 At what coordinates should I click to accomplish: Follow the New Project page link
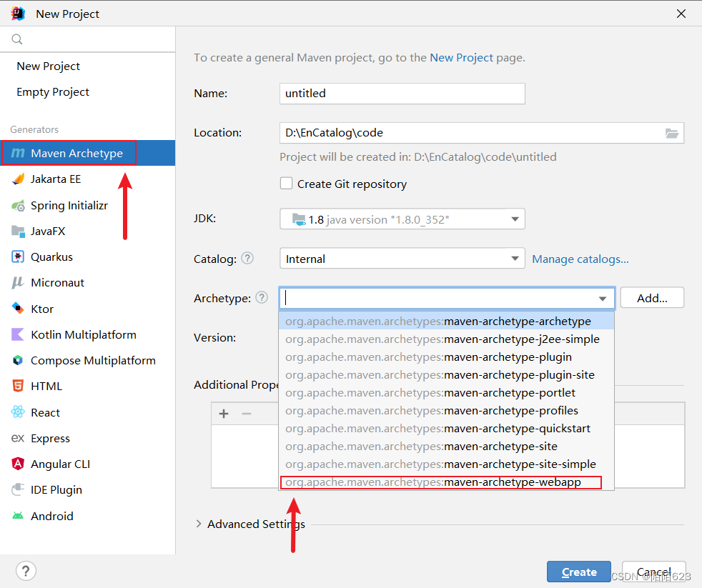click(x=461, y=58)
